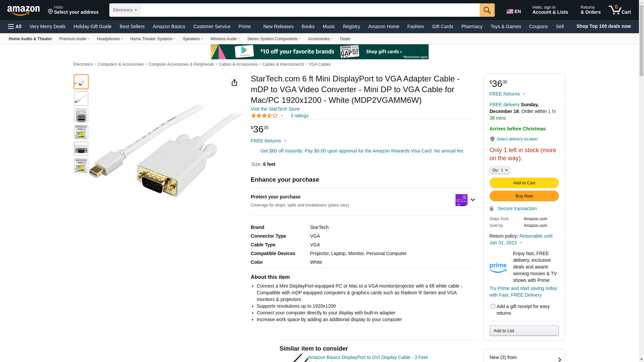Open the Electronics search category dropdown
Screen dimensions: 644x362
[x=125, y=10]
